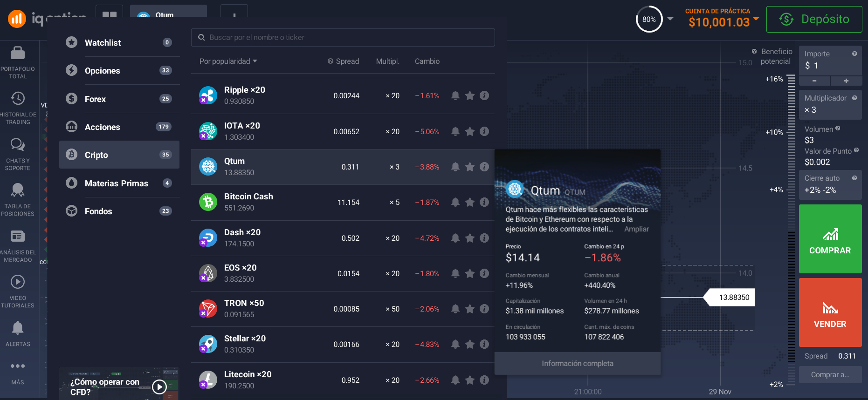Click help icon beside Spread column header

point(331,61)
